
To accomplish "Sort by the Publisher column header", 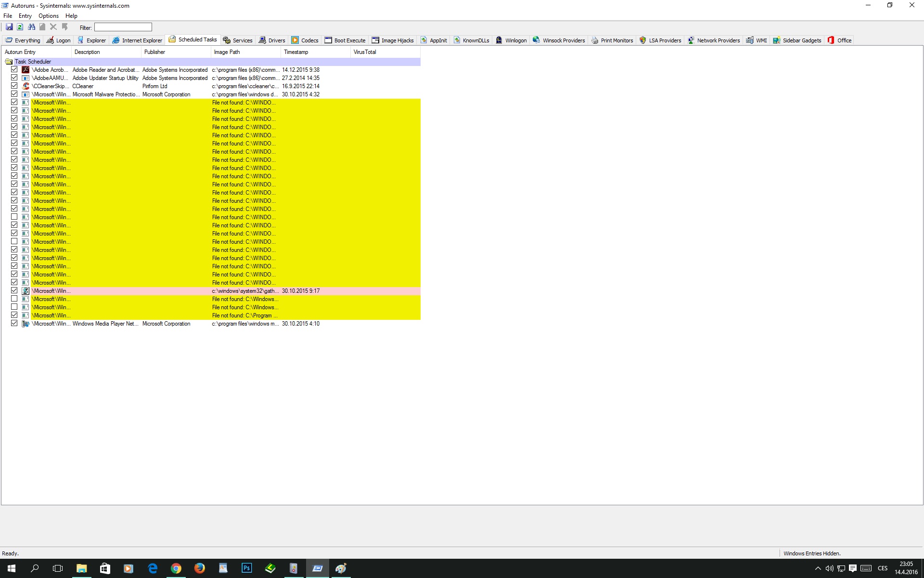I will pos(154,52).
